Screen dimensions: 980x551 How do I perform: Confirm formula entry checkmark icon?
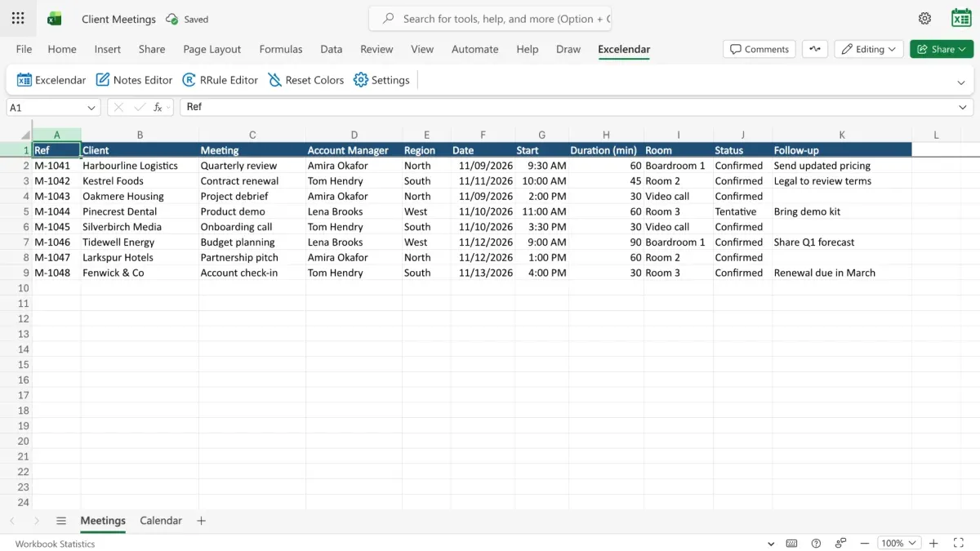click(140, 107)
